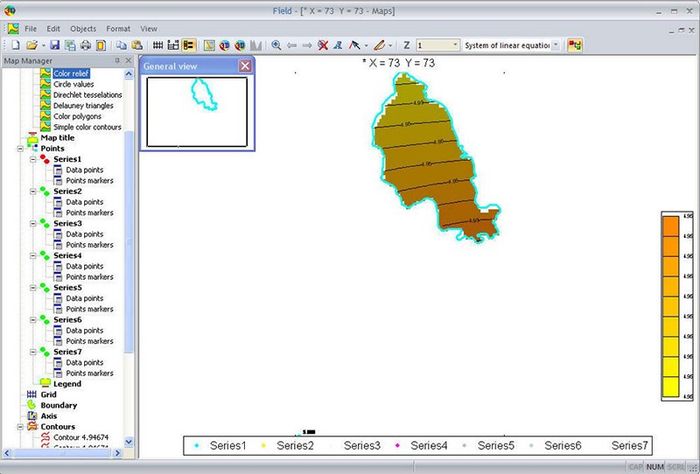
Task: Collapse the Series1 tree node
Action: click(x=33, y=159)
